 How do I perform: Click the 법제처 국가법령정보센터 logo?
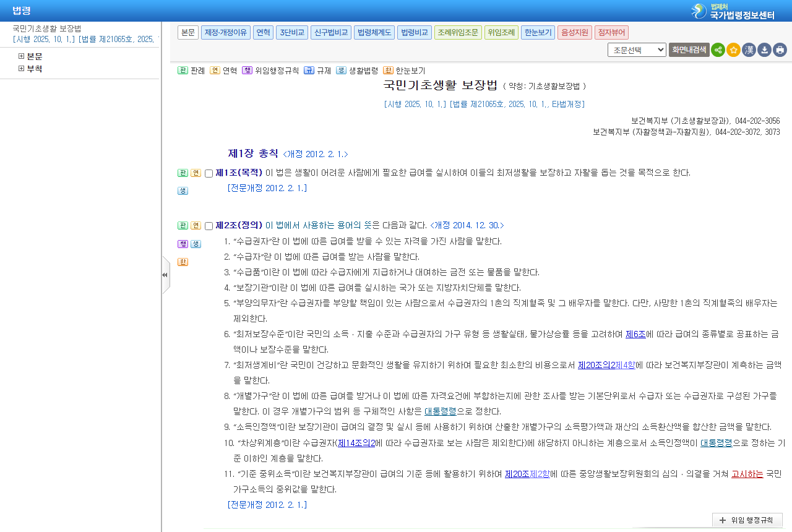pos(733,11)
